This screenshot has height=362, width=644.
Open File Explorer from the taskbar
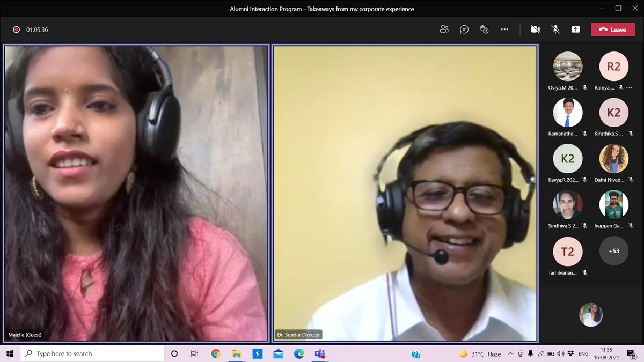coord(236,354)
